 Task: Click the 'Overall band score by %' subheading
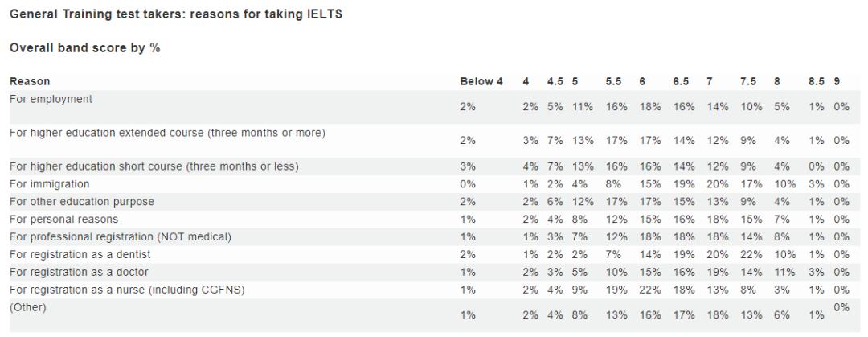(84, 48)
